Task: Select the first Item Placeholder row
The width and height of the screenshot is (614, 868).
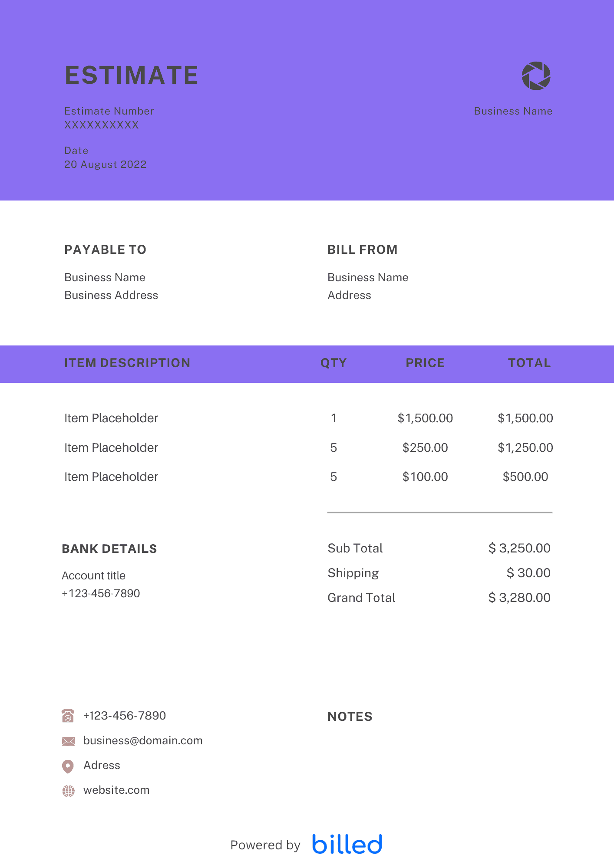Action: click(111, 418)
